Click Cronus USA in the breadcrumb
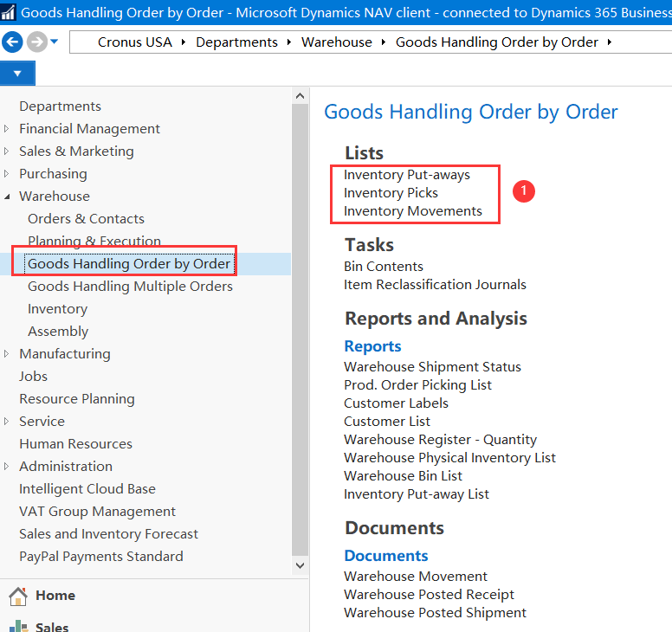 [x=134, y=42]
